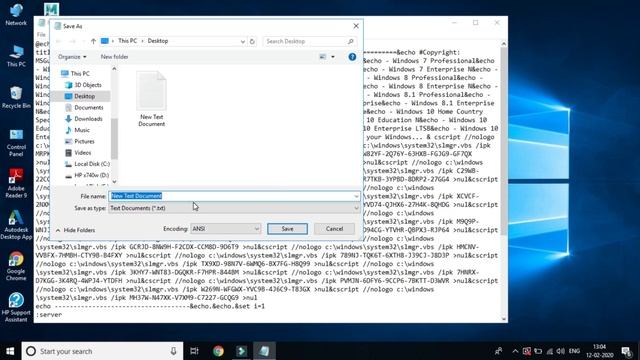Click the New folder button
This screenshot has width=640, height=360.
coord(114,57)
